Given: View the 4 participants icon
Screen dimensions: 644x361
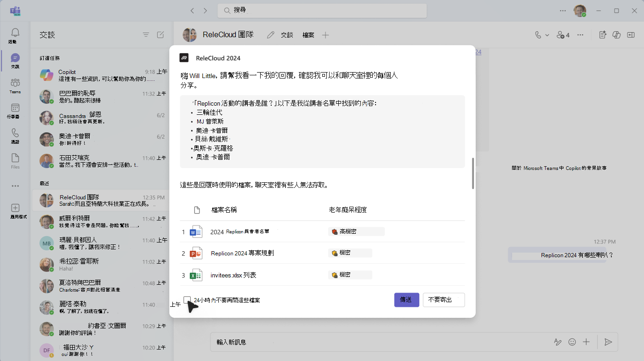Looking at the screenshot, I should (x=563, y=35).
